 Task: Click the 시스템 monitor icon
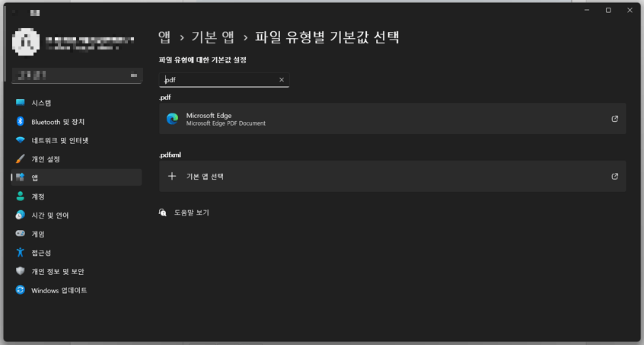[20, 103]
